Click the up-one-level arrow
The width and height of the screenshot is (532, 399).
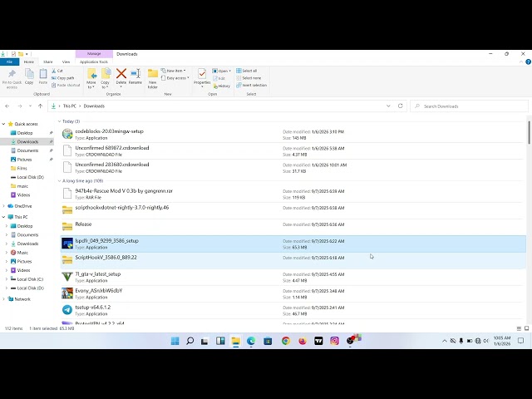pyautogui.click(x=41, y=106)
